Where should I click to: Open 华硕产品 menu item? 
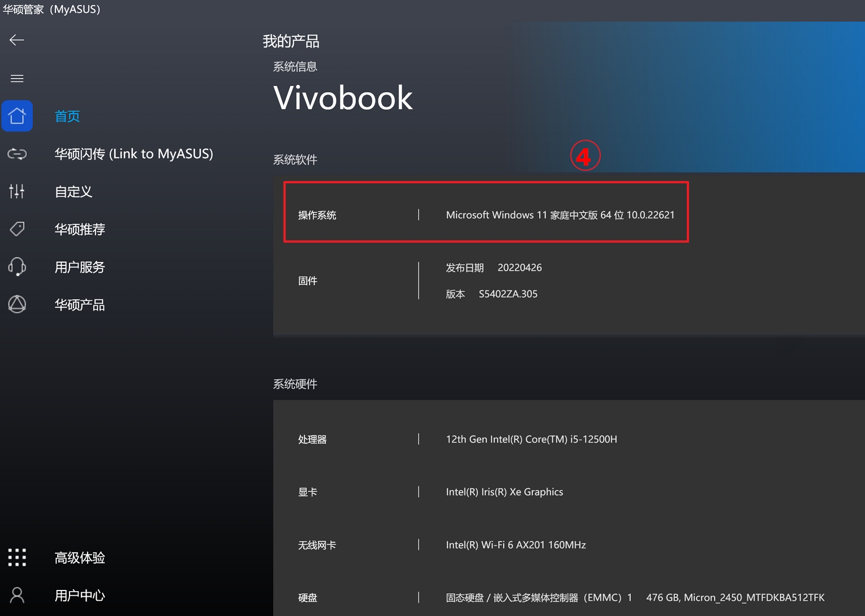(x=80, y=305)
